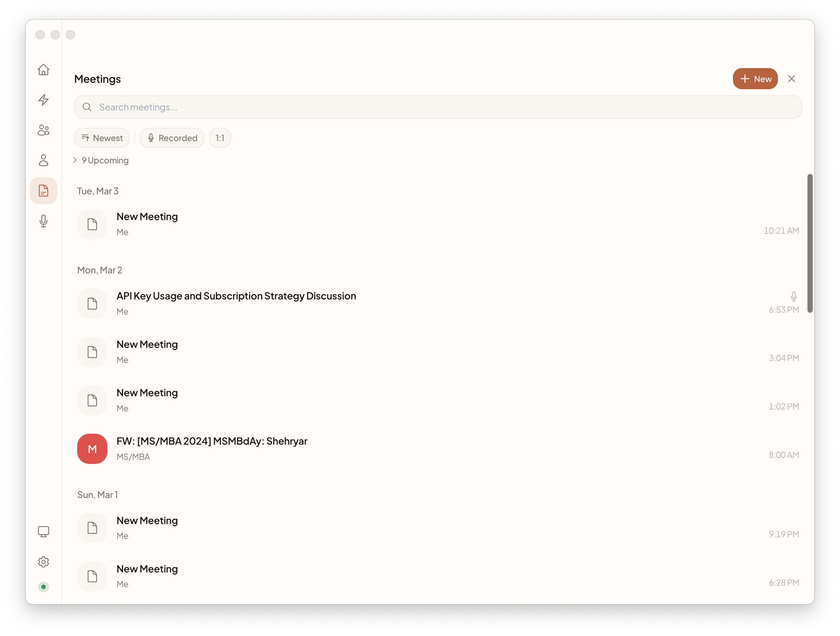840x636 pixels.
Task: Open the group people sidebar icon
Action: pyautogui.click(x=44, y=130)
